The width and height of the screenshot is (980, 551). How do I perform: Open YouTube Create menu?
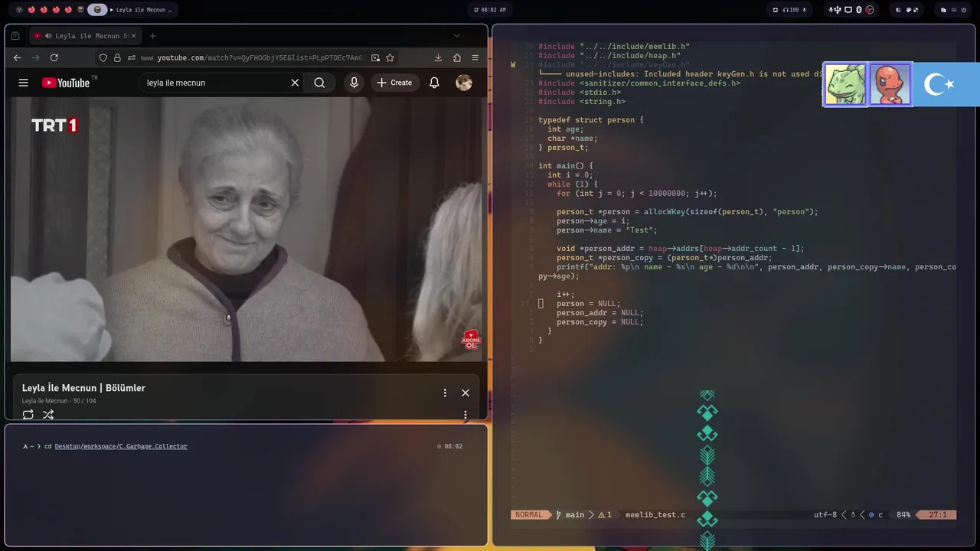coord(394,83)
